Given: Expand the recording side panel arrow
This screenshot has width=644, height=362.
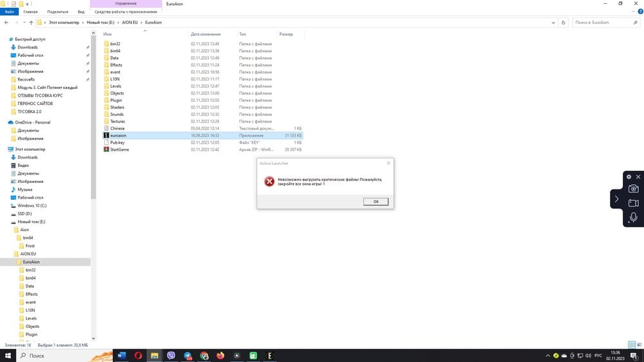Looking at the screenshot, I should click(616, 199).
